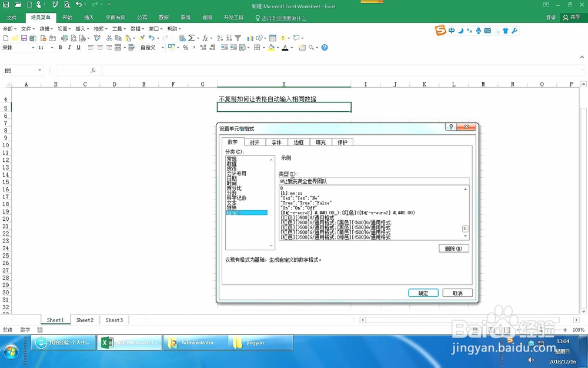The image size is (588, 368).
Task: Open the 全部 classic menu dropdown
Action: tap(10, 28)
